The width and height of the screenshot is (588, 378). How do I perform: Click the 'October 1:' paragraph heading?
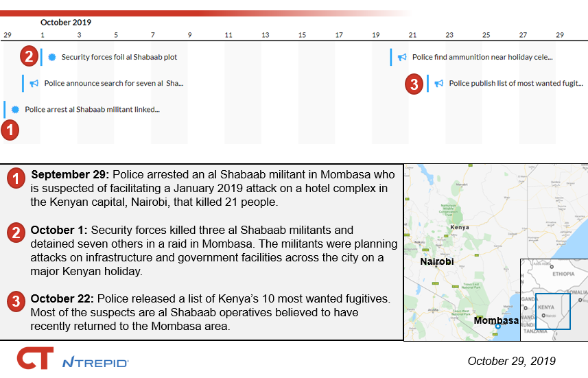point(59,230)
